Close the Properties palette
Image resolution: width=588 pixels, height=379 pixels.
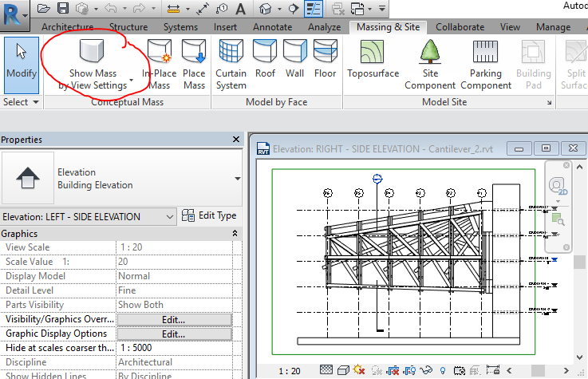[x=236, y=140]
